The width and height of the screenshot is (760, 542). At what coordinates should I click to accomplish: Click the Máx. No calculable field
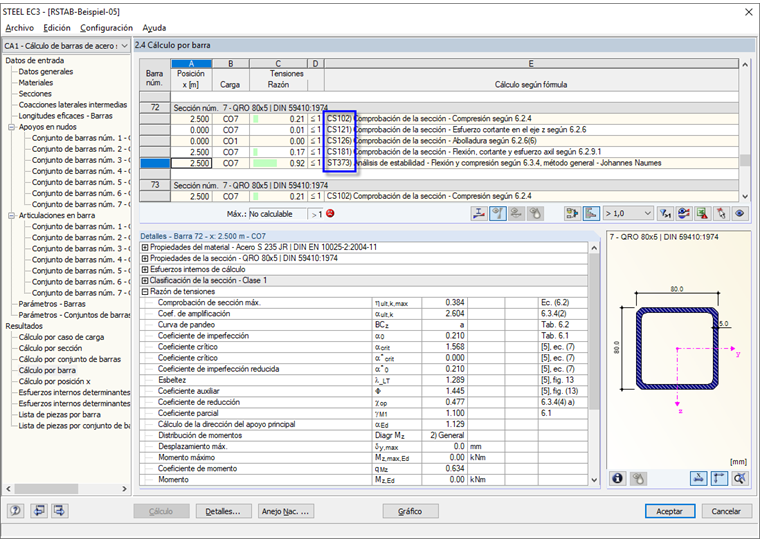pos(278,214)
